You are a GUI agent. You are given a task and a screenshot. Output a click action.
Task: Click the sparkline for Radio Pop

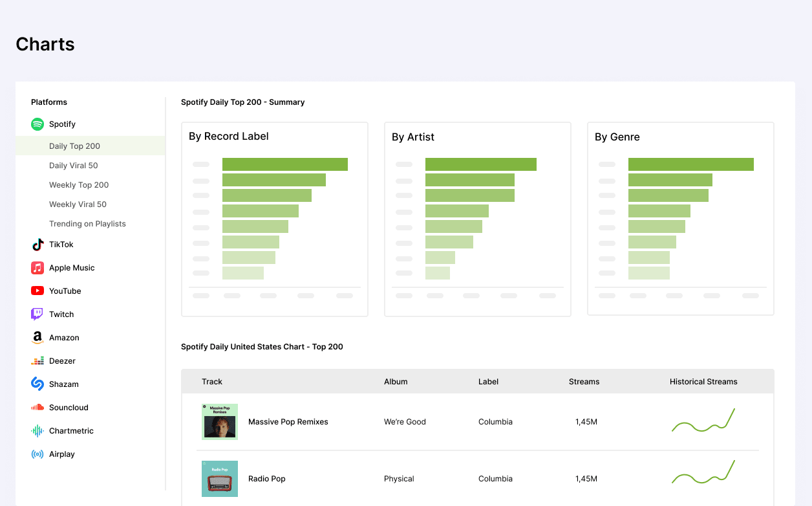tap(703, 472)
